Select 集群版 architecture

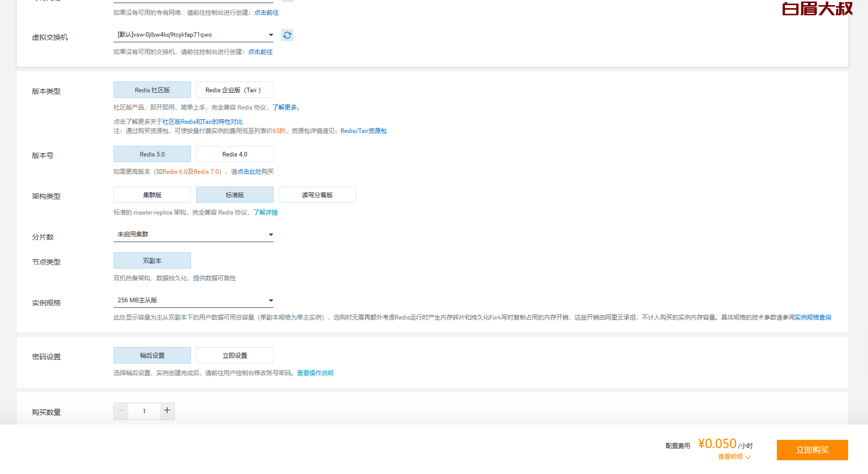[152, 195]
